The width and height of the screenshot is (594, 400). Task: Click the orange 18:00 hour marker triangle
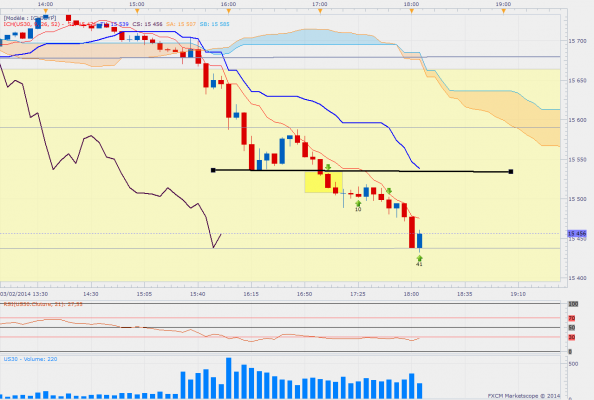(x=411, y=11)
